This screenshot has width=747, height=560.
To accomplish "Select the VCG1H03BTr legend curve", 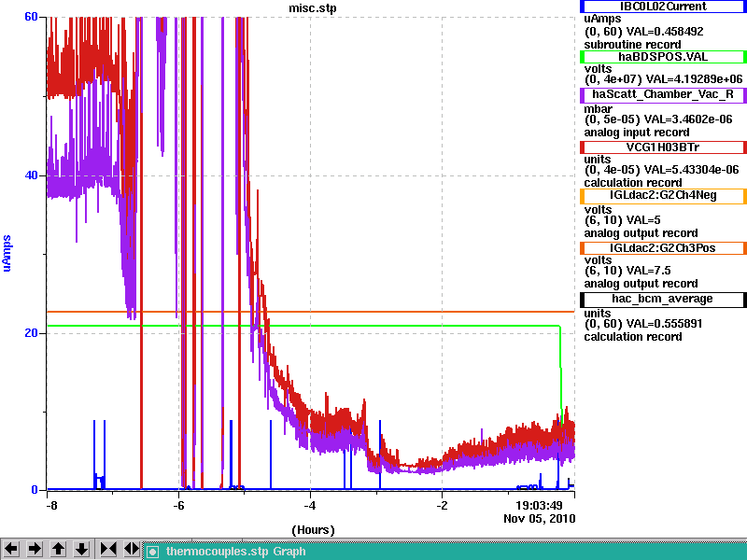I will click(663, 147).
